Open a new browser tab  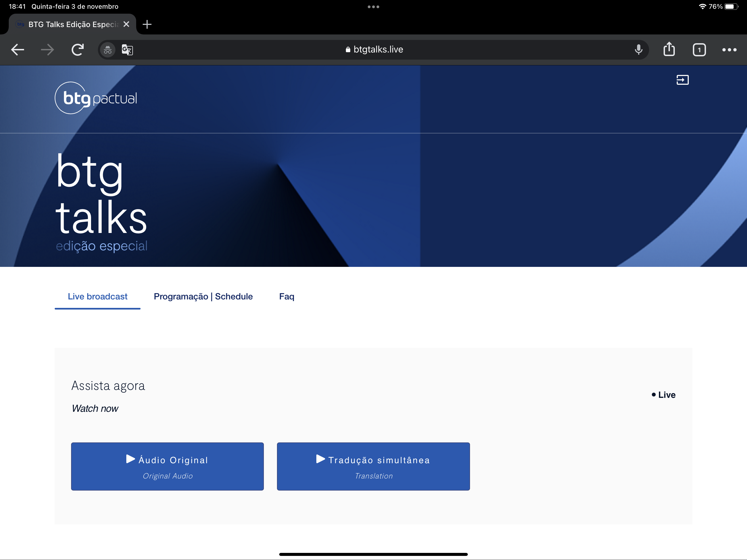coord(147,24)
